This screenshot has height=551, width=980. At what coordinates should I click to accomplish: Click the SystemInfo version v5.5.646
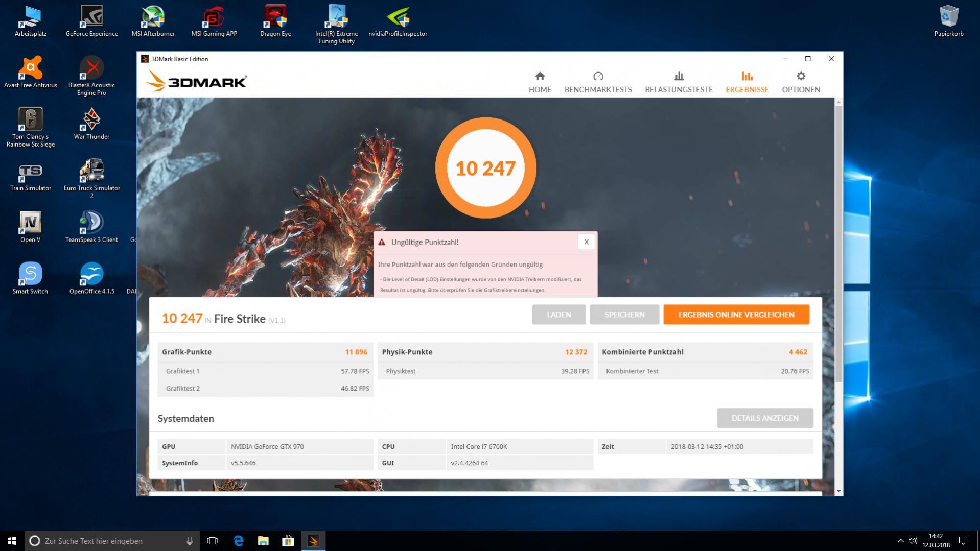pyautogui.click(x=243, y=463)
